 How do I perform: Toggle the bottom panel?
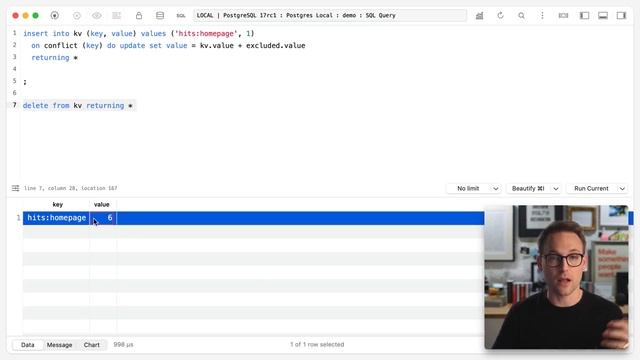tap(603, 16)
